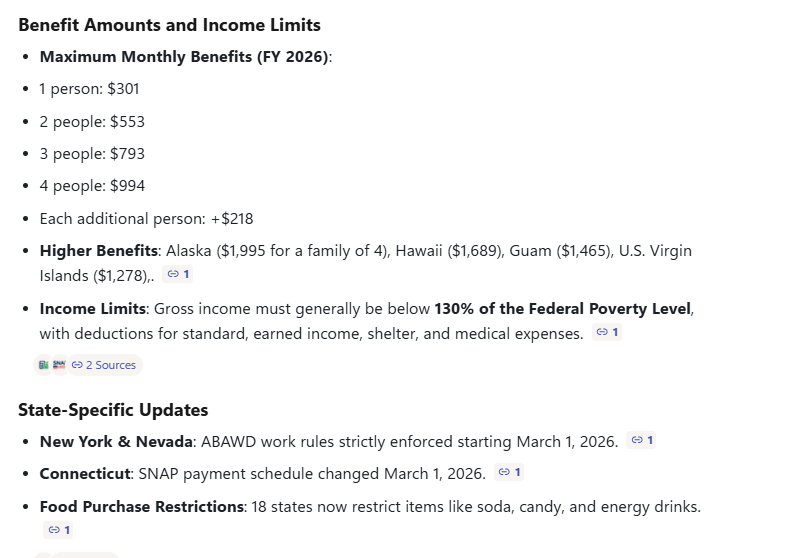
Task: Click citation chip next to Connecticut update
Action: [x=509, y=472]
